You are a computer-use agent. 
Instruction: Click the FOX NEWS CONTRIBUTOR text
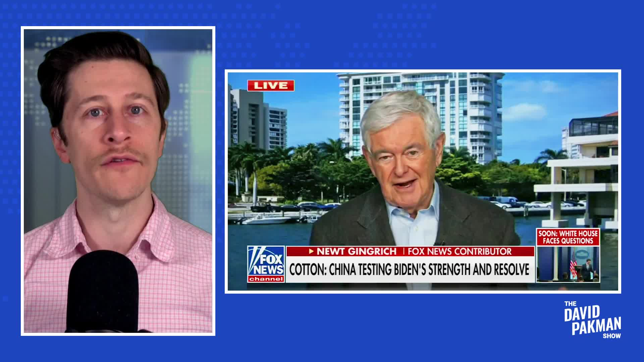[460, 251]
